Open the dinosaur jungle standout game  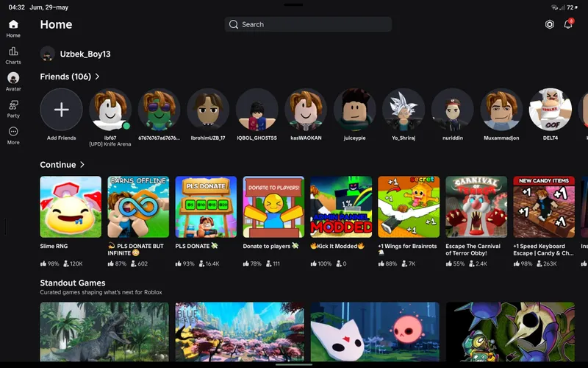(x=104, y=332)
